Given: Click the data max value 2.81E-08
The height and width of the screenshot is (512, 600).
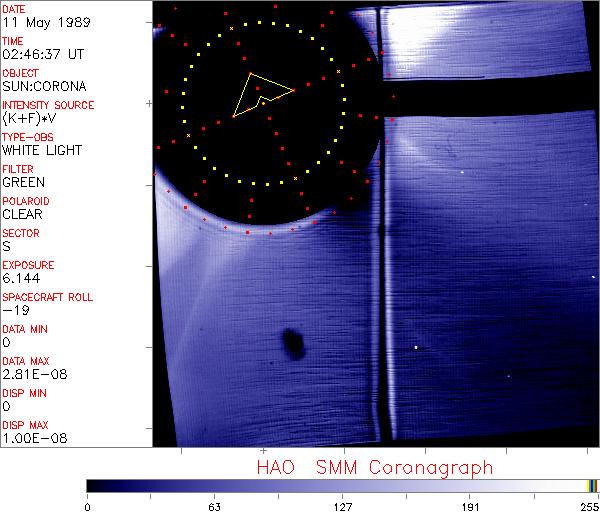Looking at the screenshot, I should click(33, 374).
